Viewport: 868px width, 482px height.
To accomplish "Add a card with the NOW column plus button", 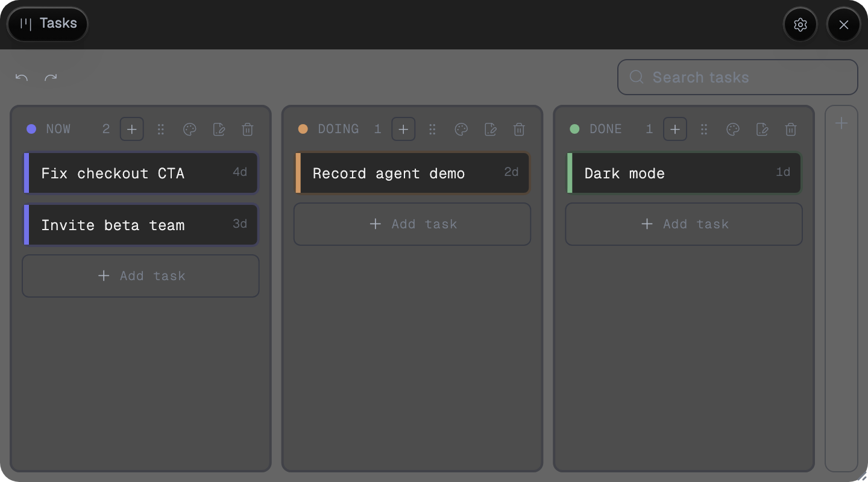I will tap(131, 129).
